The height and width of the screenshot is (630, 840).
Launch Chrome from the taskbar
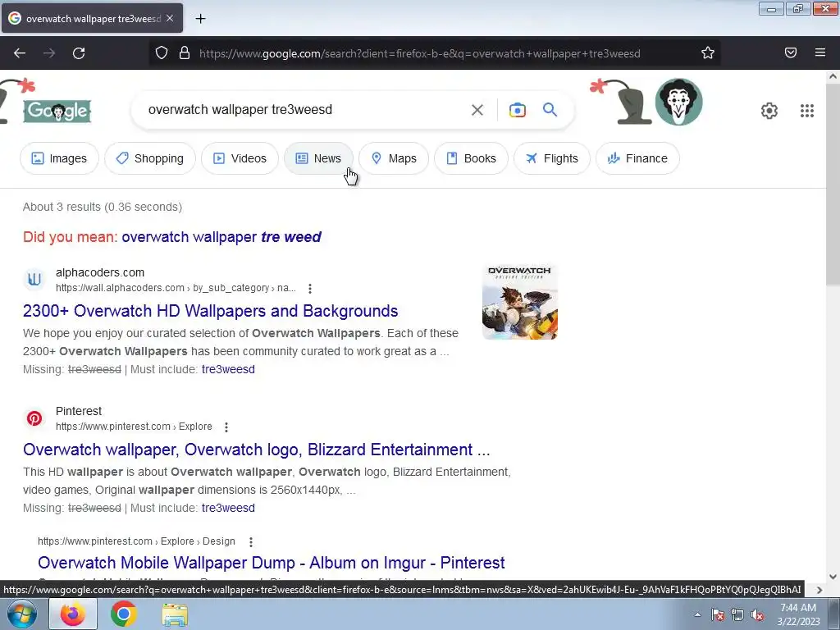point(123,614)
